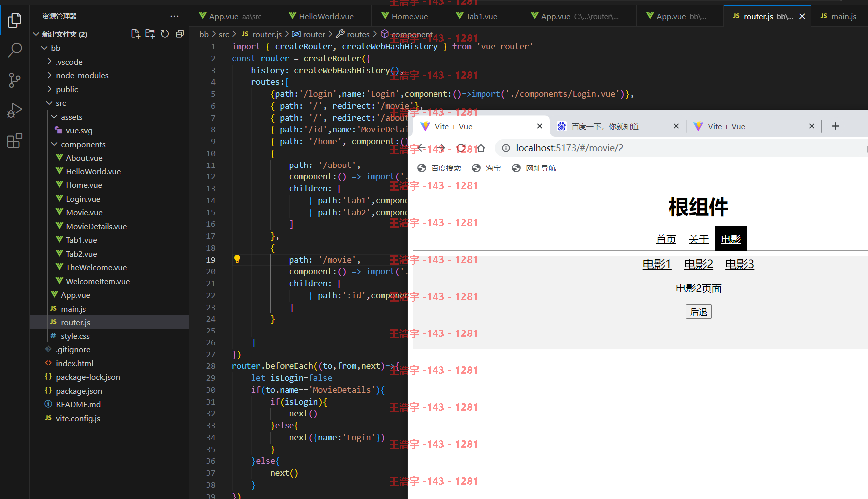Click the New Folder icon in explorer
Screen dimensions: 868x499
click(150, 34)
